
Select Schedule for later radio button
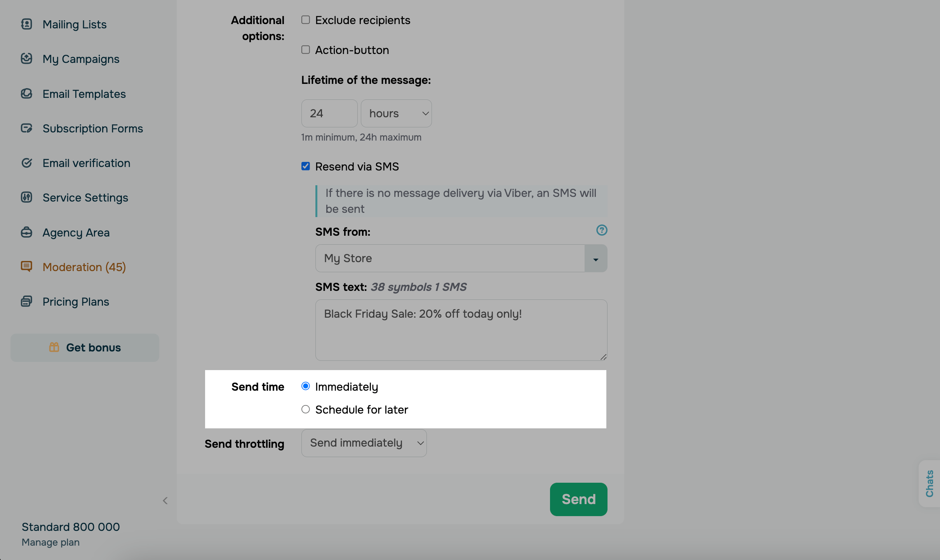(x=306, y=409)
